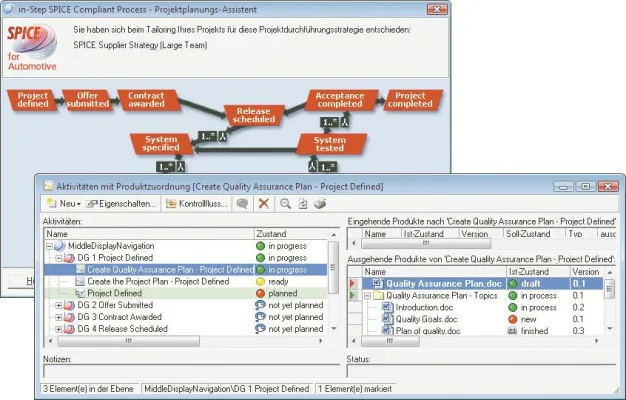Click the DG 1 Project Defined milestone icon
Viewport: 626px width, 400px height.
(x=69, y=258)
